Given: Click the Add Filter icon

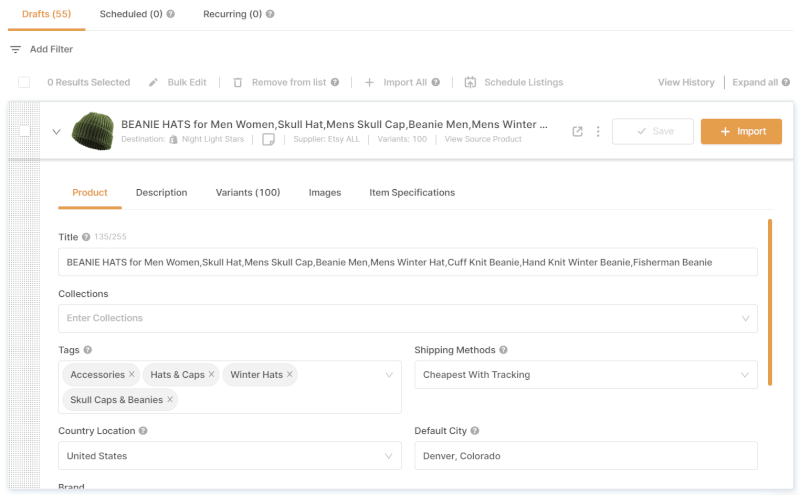Looking at the screenshot, I should (15, 50).
